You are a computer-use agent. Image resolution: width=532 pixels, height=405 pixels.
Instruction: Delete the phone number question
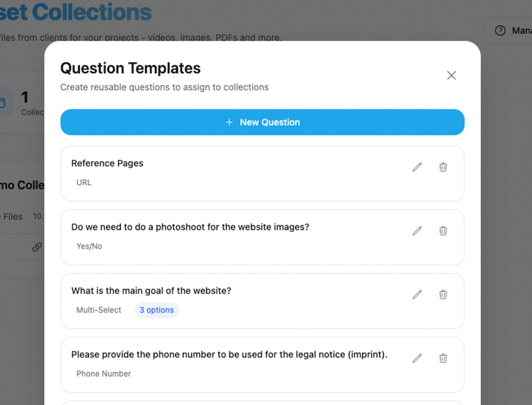(x=443, y=358)
